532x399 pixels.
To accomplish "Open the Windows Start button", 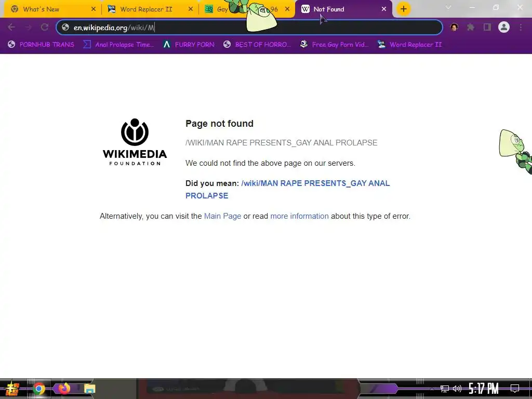I will point(12,389).
